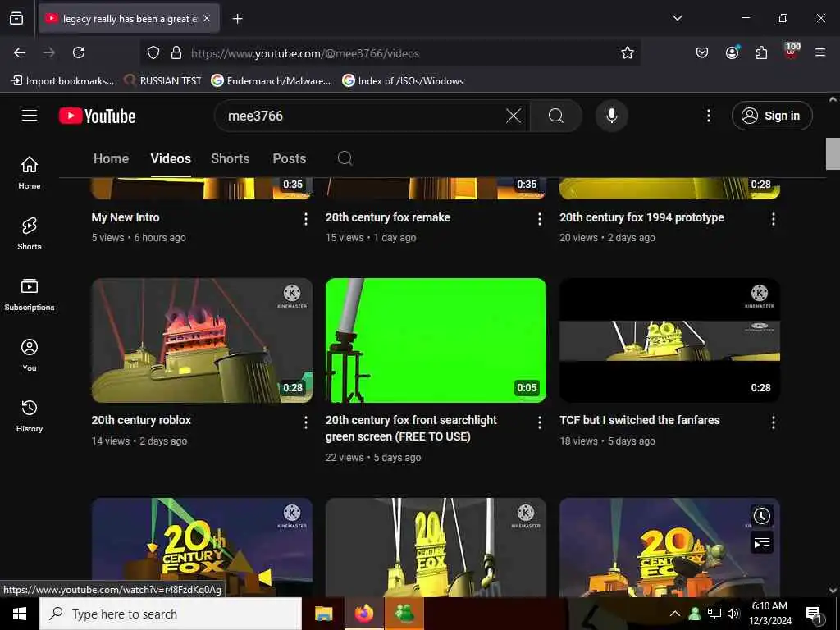Open the Import bookmarks bookmark
Image resolution: width=840 pixels, height=630 pixels.
tap(62, 81)
